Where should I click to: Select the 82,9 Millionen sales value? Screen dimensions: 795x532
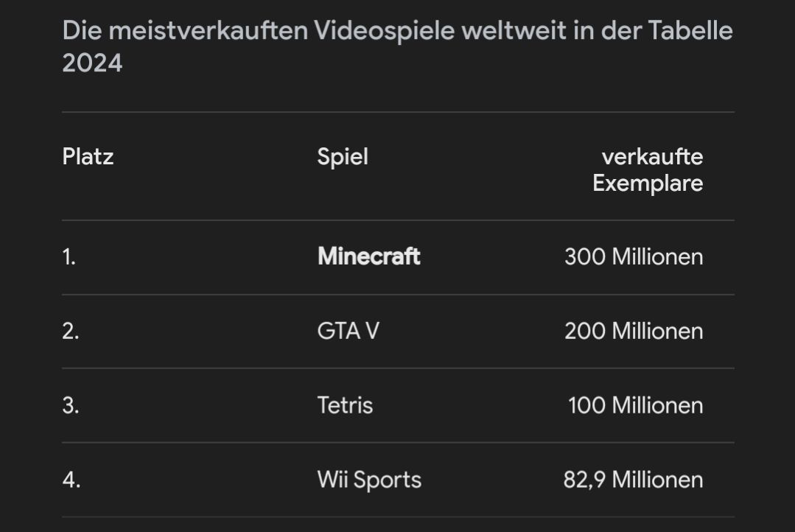(x=633, y=480)
